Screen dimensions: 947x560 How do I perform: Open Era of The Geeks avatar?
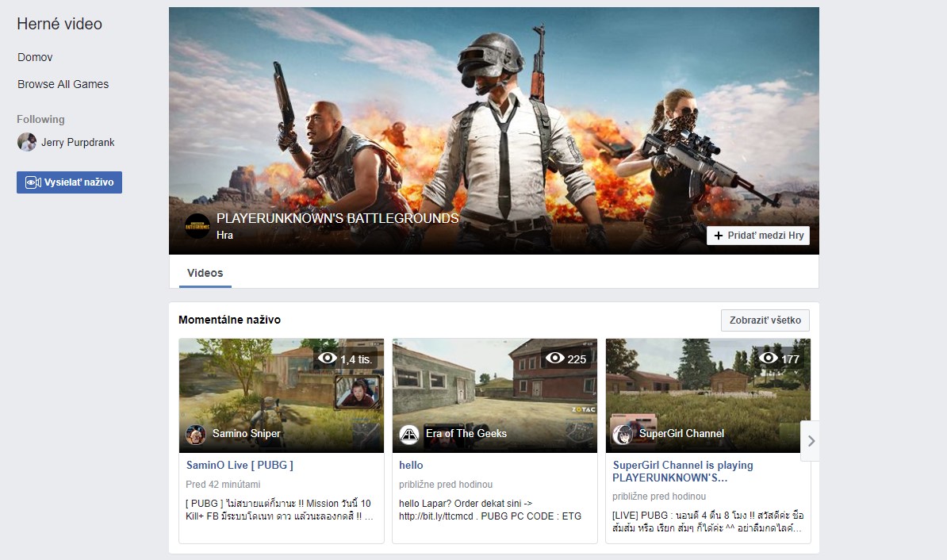[x=409, y=435]
